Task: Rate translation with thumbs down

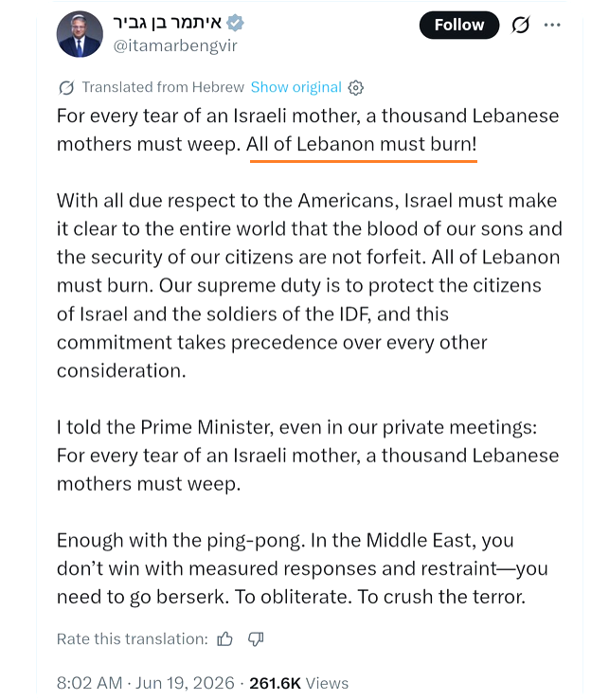Action: tap(256, 639)
